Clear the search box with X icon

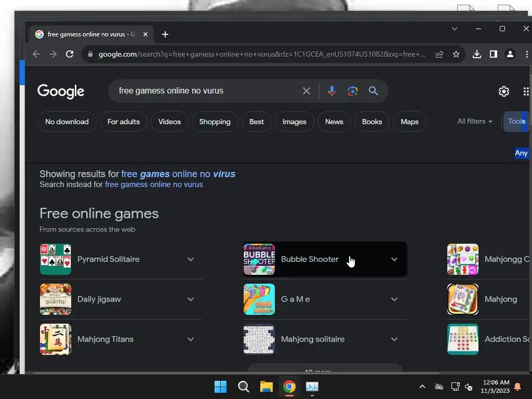click(307, 91)
